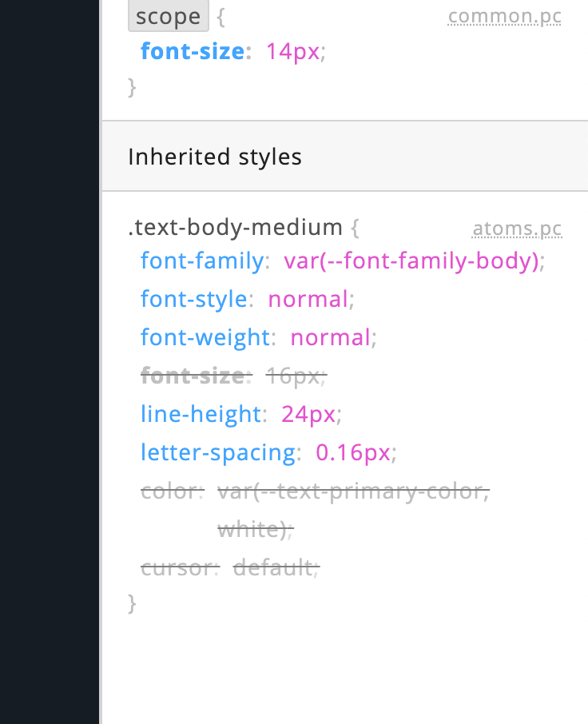This screenshot has height=724, width=588.
Task: Select the font-size property in scope rule
Action: 193,51
